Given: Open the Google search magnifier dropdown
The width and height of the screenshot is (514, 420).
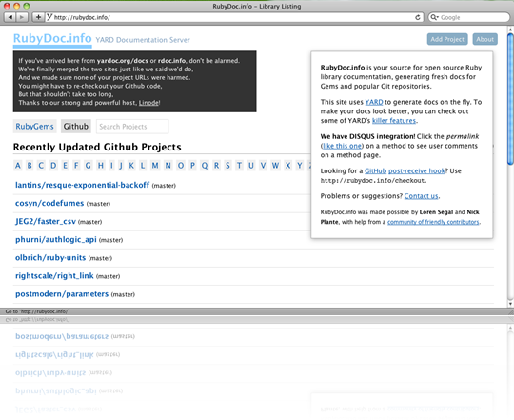Looking at the screenshot, I should (x=434, y=17).
